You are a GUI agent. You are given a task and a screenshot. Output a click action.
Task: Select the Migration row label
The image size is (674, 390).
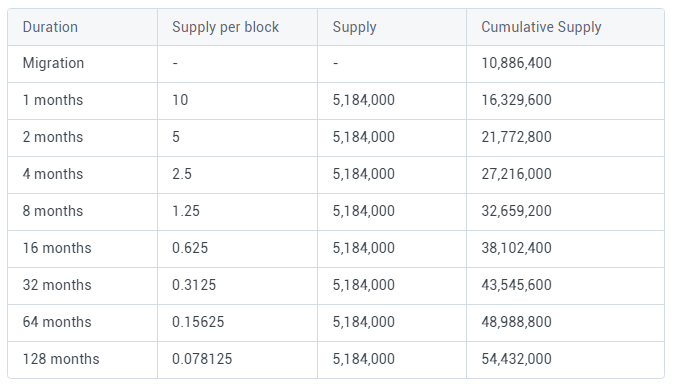53,63
